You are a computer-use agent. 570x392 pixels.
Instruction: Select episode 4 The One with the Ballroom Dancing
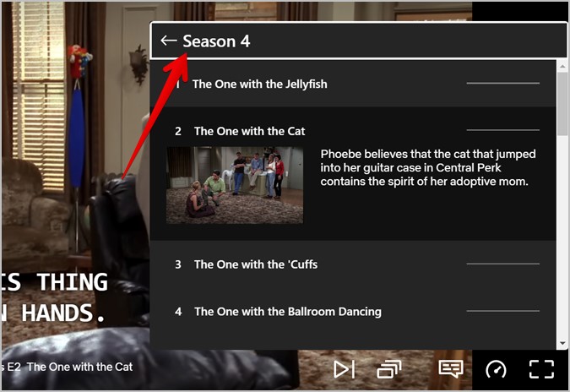pyautogui.click(x=353, y=312)
